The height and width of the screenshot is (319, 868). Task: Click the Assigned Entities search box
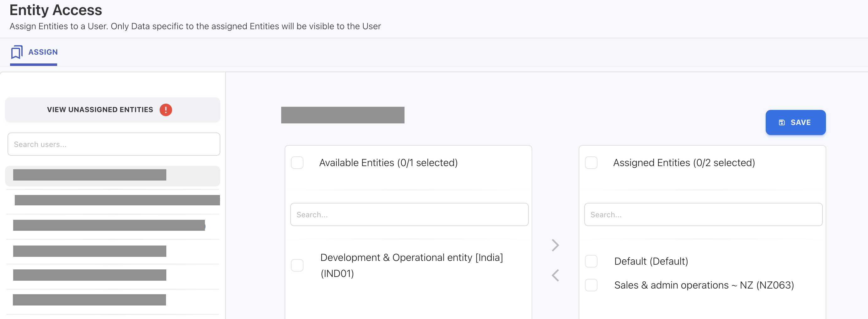pyautogui.click(x=703, y=214)
